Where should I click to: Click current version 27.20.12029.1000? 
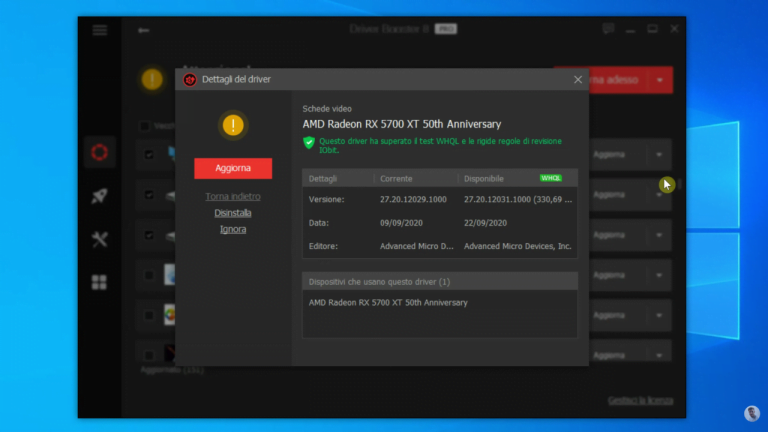[x=413, y=199]
